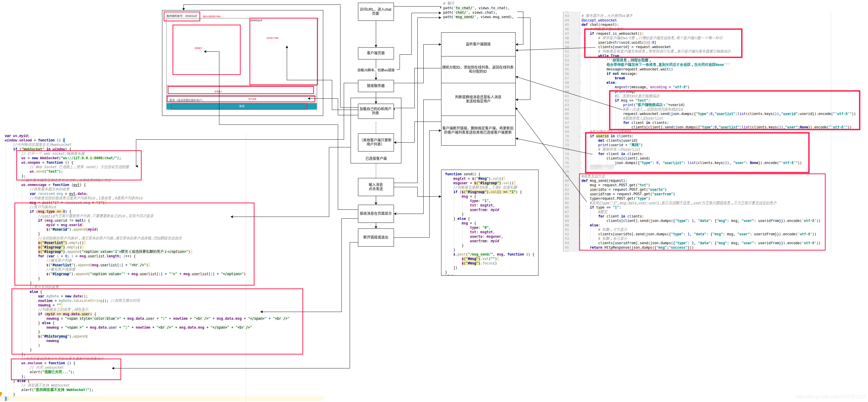Select the 链接服务器 flowchart box
The height and width of the screenshot is (402, 868).
click(376, 86)
